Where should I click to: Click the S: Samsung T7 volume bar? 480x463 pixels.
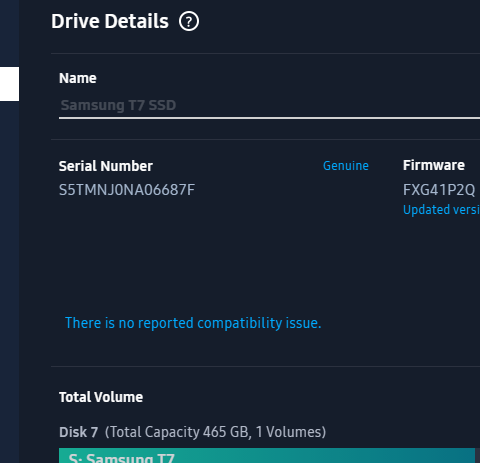coord(267,455)
